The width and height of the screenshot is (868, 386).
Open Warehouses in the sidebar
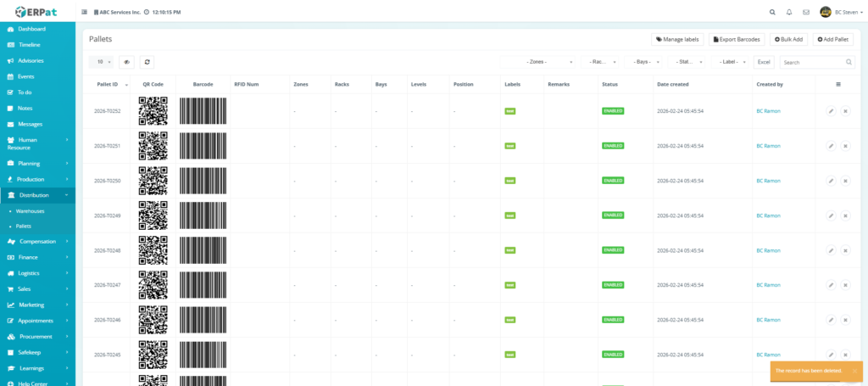point(31,210)
